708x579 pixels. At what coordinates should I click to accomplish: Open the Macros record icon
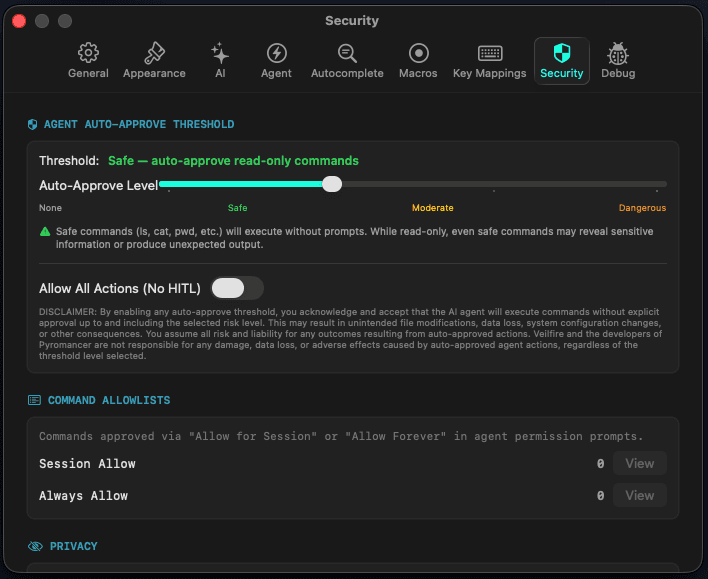(x=419, y=53)
